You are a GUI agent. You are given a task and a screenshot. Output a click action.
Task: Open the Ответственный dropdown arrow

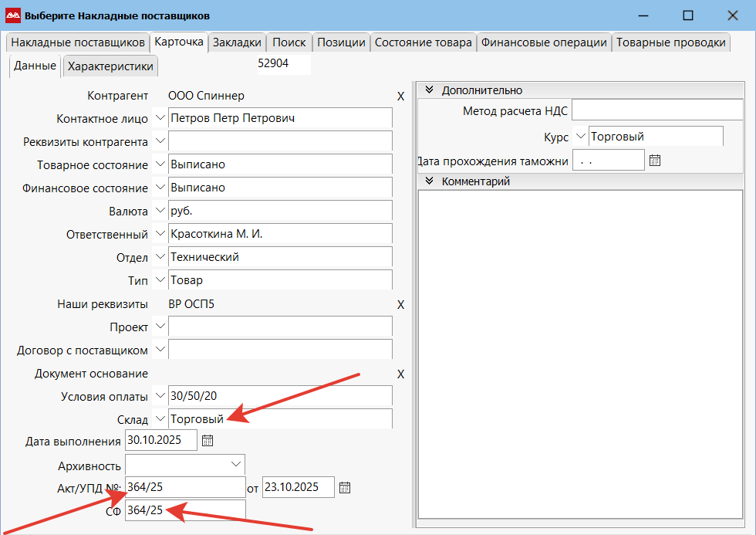click(x=160, y=233)
